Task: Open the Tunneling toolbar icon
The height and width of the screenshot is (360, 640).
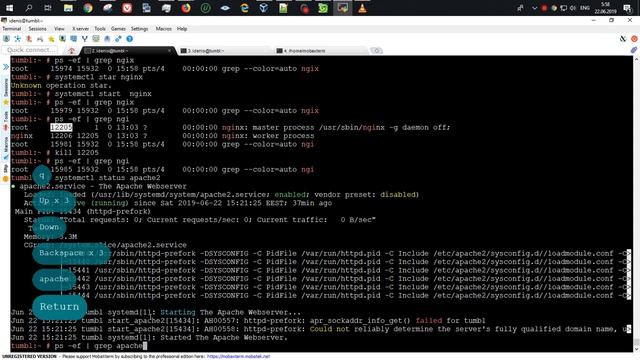Action: click(96, 39)
